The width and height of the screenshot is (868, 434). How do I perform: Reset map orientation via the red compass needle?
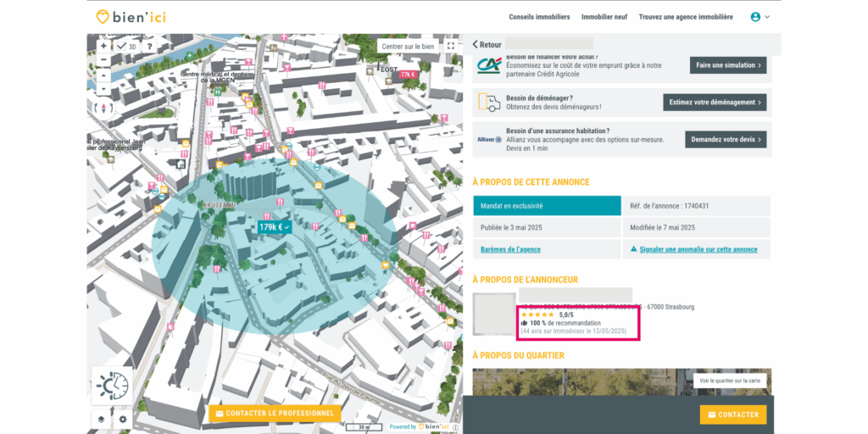click(104, 108)
